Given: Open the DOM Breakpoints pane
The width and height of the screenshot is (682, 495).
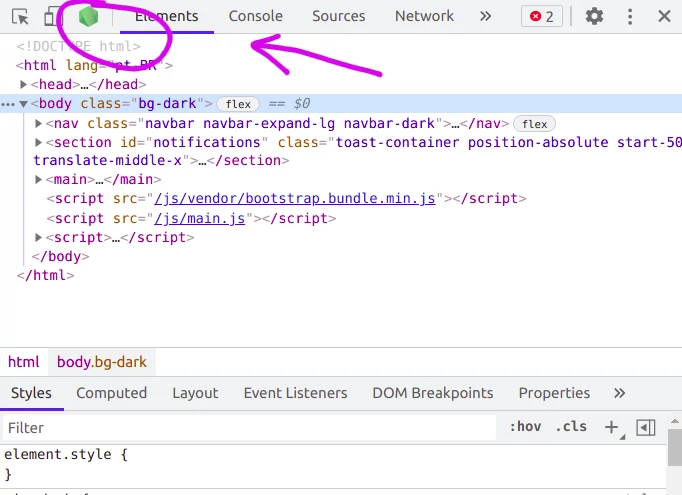Looking at the screenshot, I should click(433, 393).
